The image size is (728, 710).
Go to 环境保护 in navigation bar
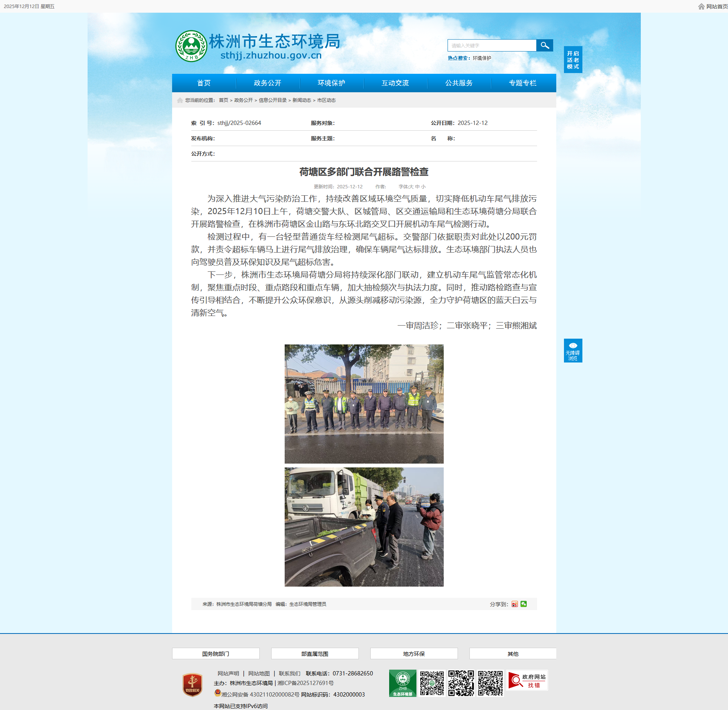[331, 83]
